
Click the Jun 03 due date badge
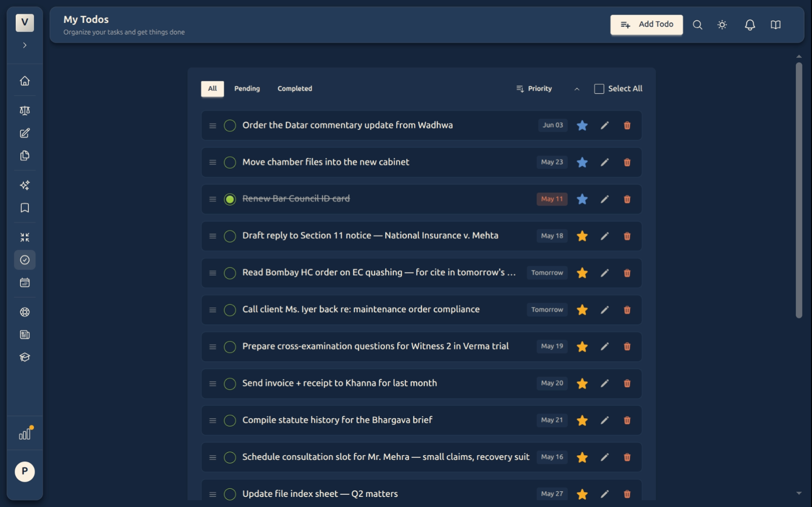pyautogui.click(x=553, y=125)
